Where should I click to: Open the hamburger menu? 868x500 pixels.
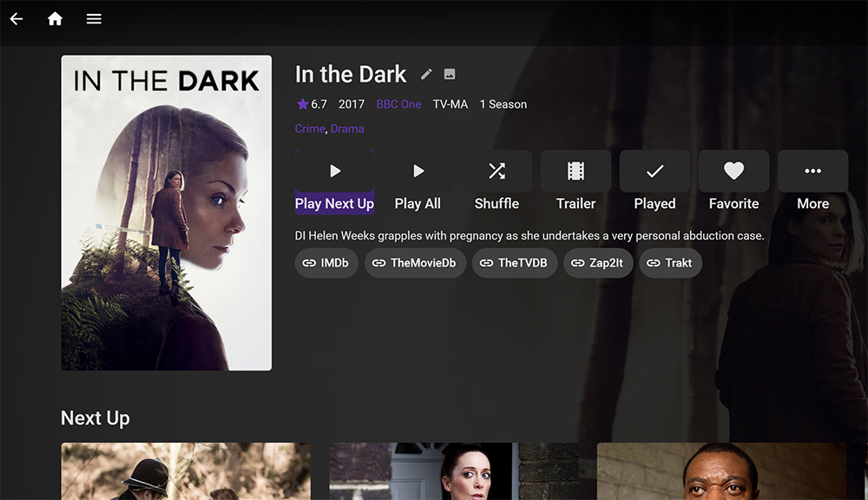click(94, 19)
